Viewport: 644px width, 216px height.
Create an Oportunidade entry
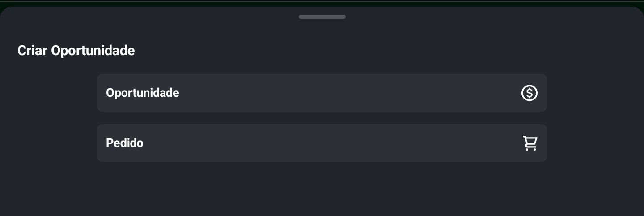(322, 93)
